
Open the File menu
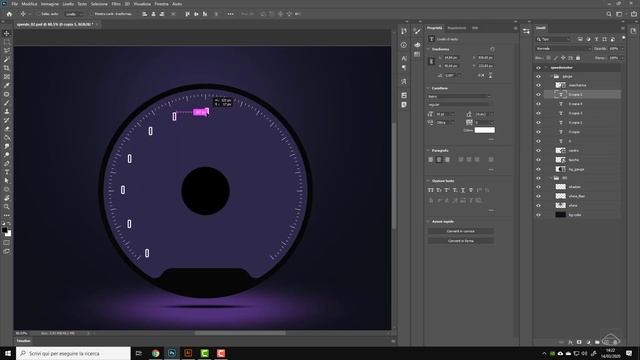(x=14, y=4)
